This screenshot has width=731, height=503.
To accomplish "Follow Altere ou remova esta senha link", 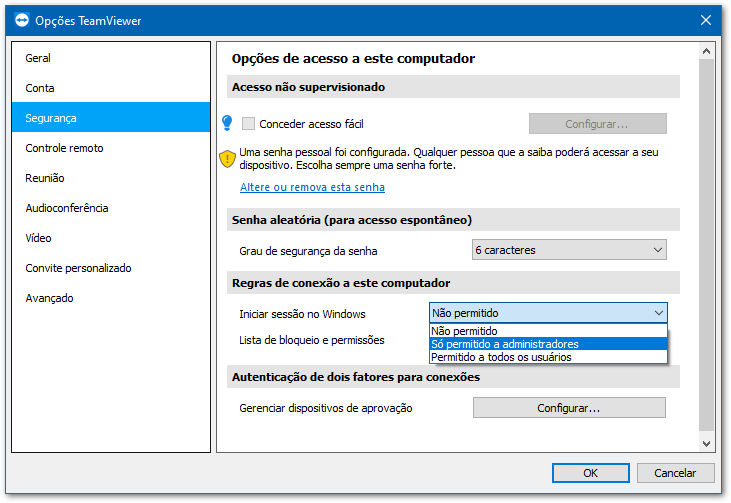I will (312, 187).
